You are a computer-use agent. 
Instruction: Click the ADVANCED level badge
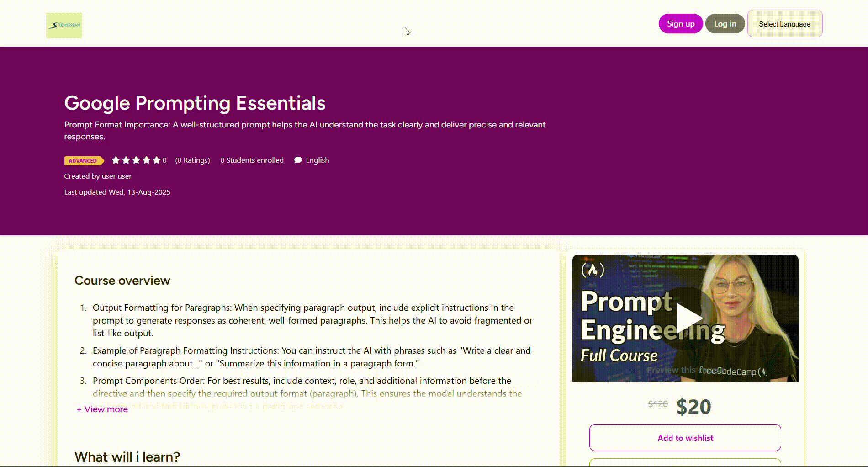coord(84,161)
